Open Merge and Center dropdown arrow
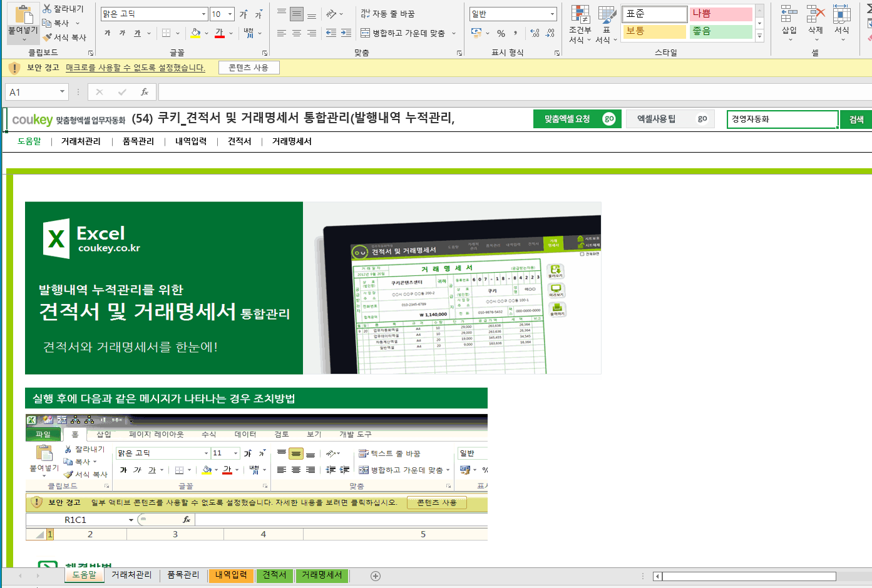 (454, 33)
